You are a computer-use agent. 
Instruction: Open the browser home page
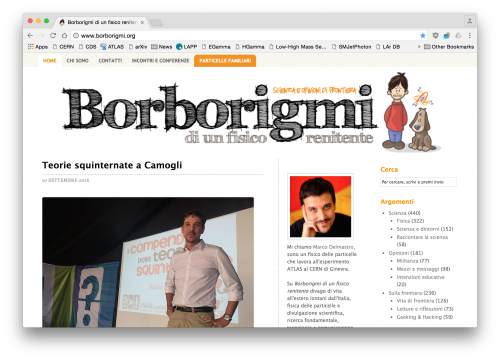[x=64, y=35]
